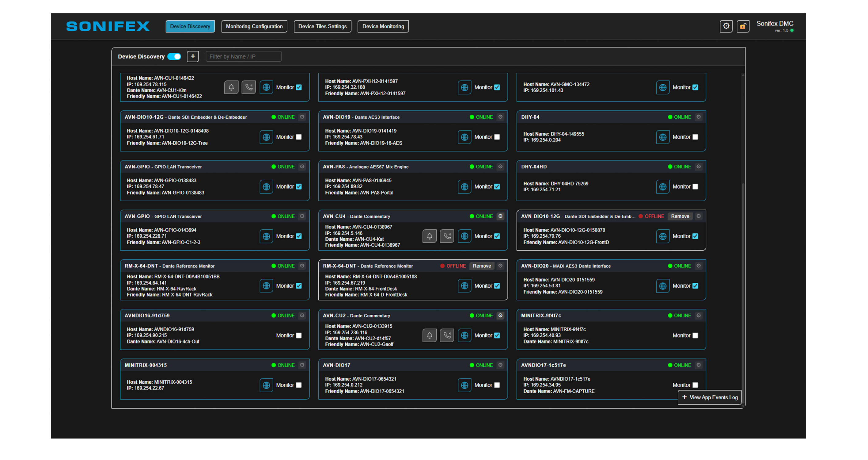The image size is (868, 460).
Task: Open settings gear on AVN-DIO19 tile
Action: [500, 117]
